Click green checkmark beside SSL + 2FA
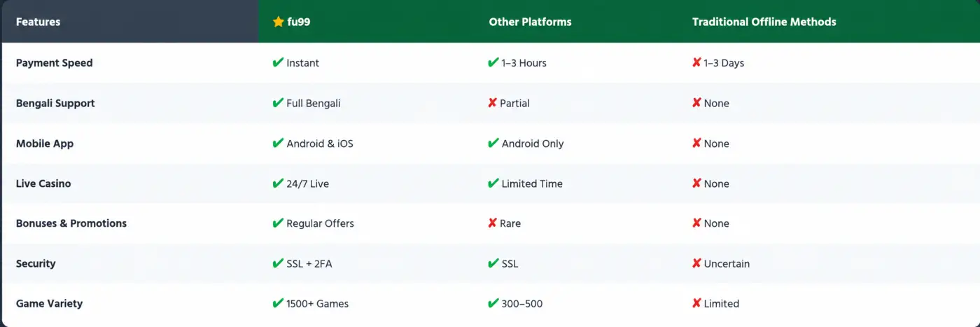Image resolution: width=980 pixels, height=327 pixels. coord(278,263)
